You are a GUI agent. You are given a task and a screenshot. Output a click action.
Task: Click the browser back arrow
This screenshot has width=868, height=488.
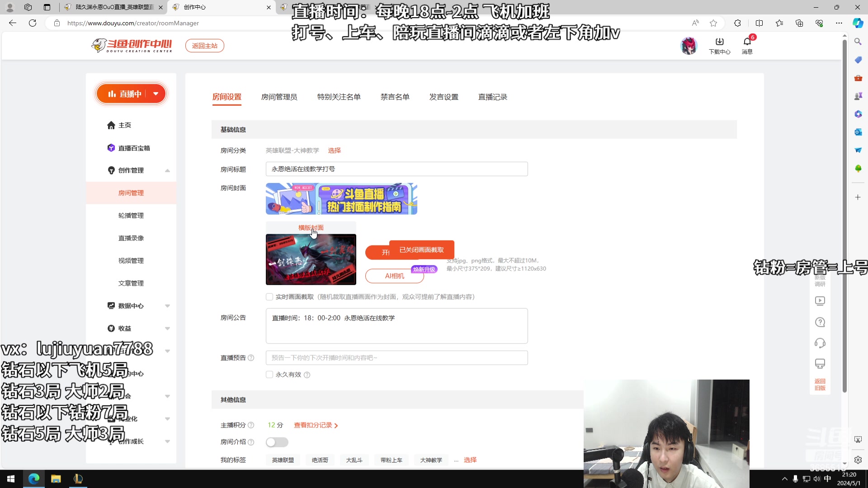pyautogui.click(x=13, y=23)
